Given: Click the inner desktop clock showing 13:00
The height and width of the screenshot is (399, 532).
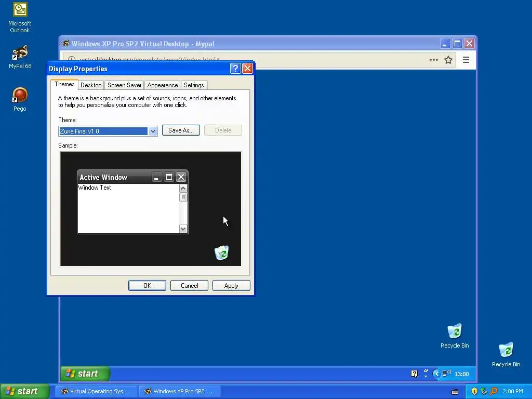Looking at the screenshot, I should [x=462, y=374].
